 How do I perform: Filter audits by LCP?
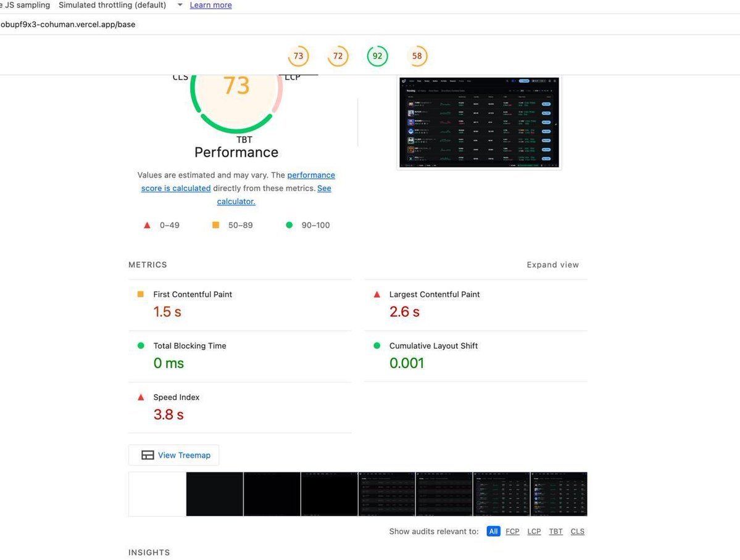click(534, 531)
